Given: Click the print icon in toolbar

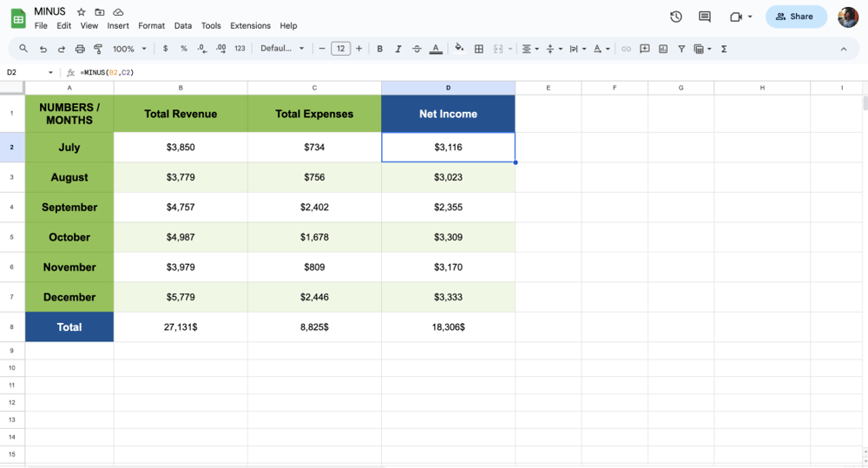Looking at the screenshot, I should click(x=80, y=49).
